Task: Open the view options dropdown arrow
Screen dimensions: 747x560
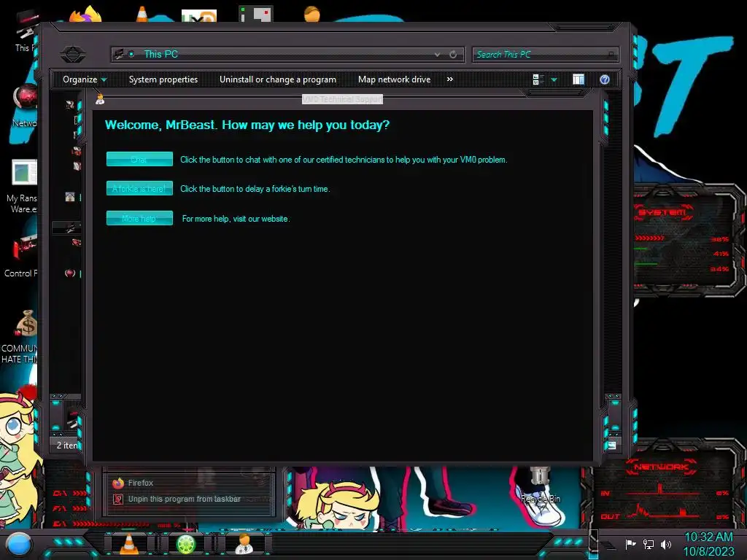Action: click(554, 80)
